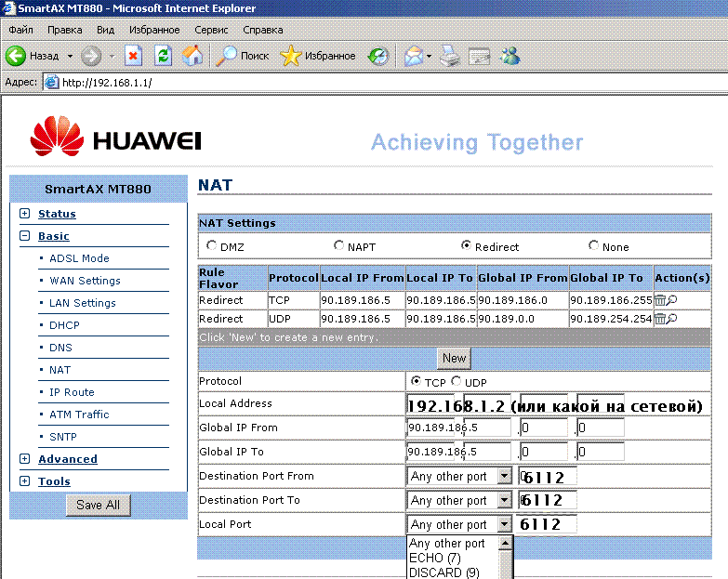Open the Правка menu
This screenshot has height=579, width=728.
65,30
